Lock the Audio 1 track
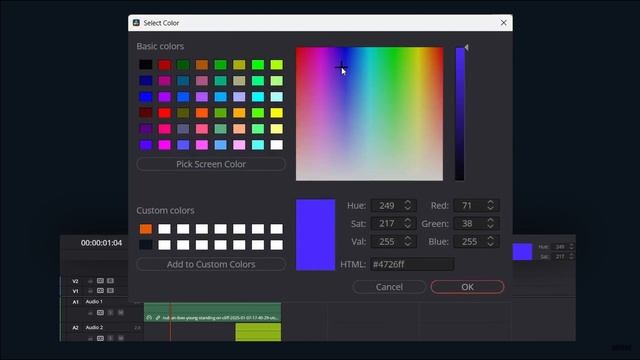This screenshot has height=360, width=640. pyautogui.click(x=90, y=313)
